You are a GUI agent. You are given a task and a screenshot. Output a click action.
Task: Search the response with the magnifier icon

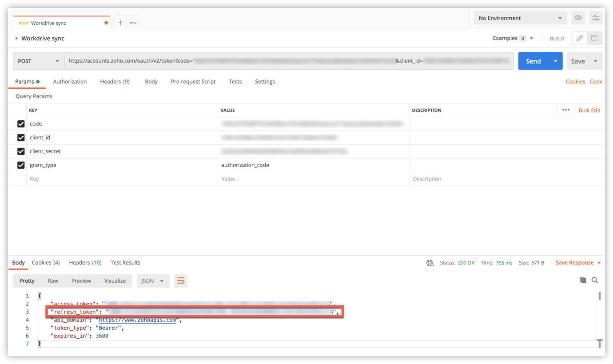[595, 280]
